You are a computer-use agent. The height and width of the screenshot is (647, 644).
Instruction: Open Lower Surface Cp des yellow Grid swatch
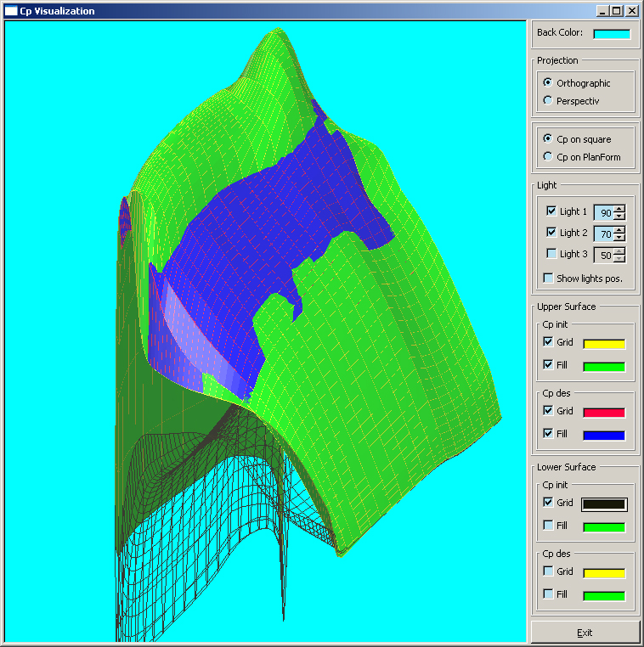(x=604, y=573)
